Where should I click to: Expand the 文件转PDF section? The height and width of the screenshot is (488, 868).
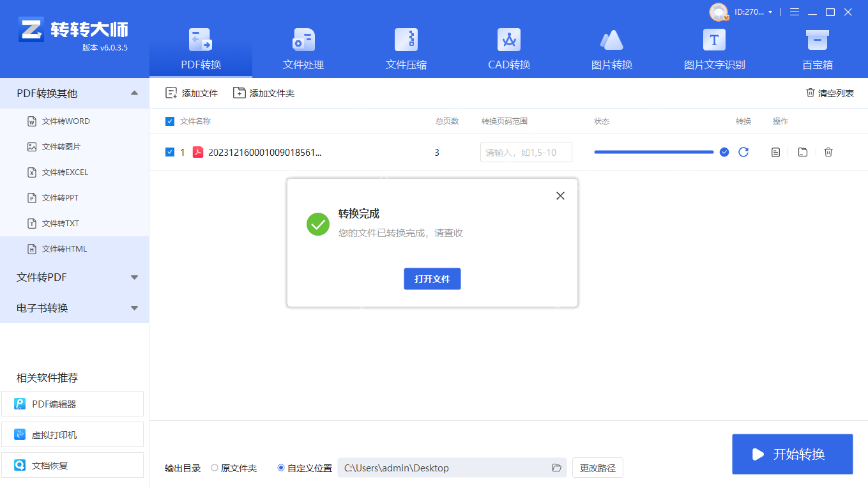(135, 277)
